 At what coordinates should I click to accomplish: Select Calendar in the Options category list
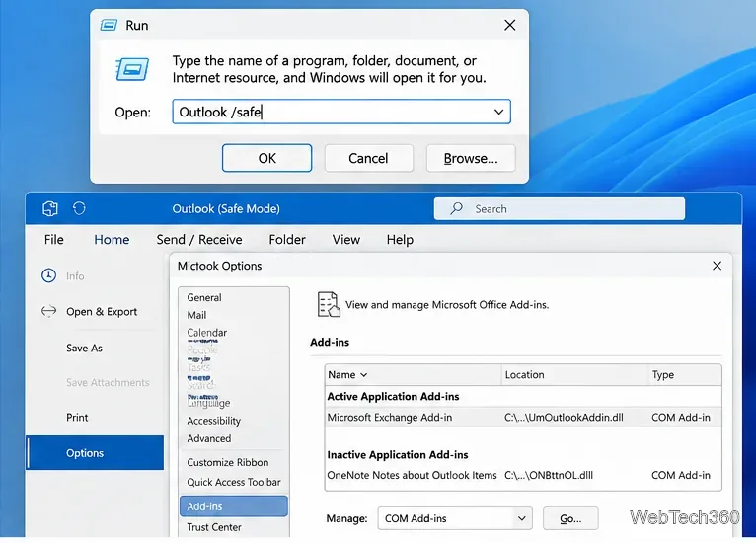[207, 333]
